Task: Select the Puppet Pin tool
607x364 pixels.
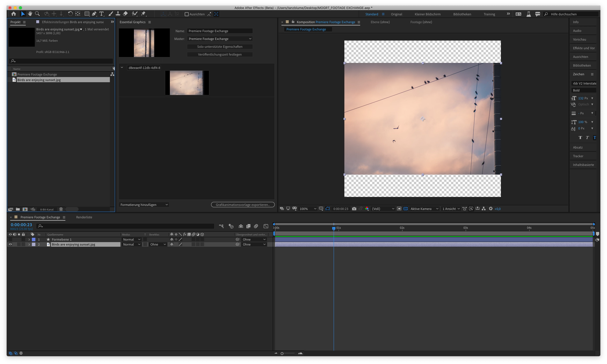Action: pos(143,14)
